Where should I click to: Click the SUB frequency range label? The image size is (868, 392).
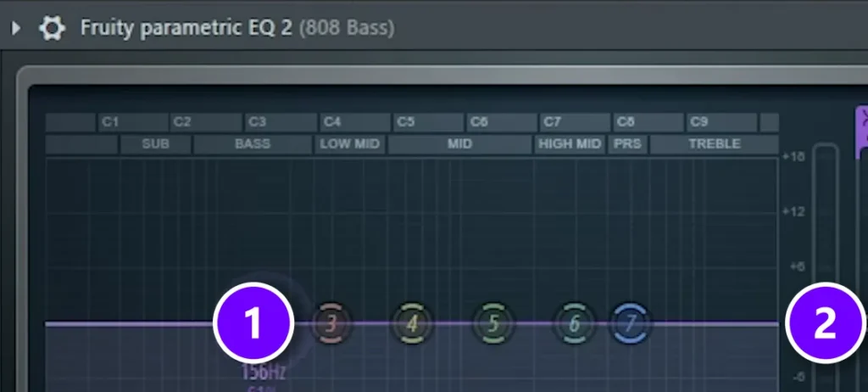point(156,144)
